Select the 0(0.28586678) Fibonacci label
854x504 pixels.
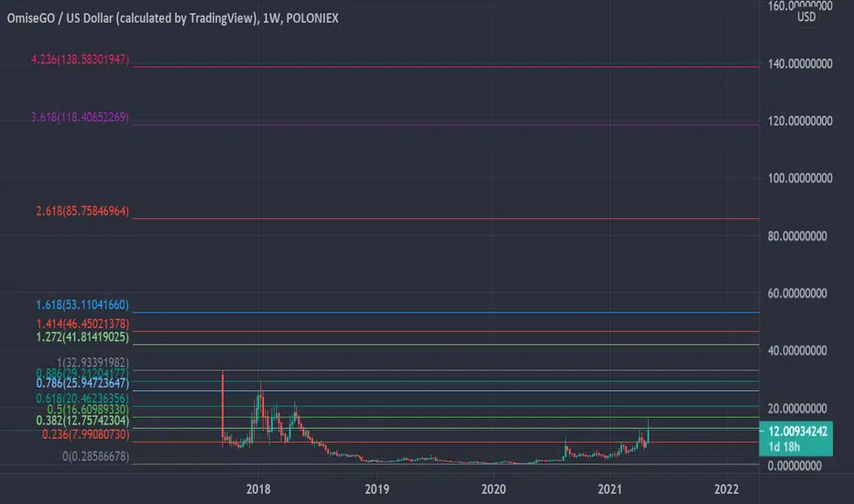click(x=95, y=456)
